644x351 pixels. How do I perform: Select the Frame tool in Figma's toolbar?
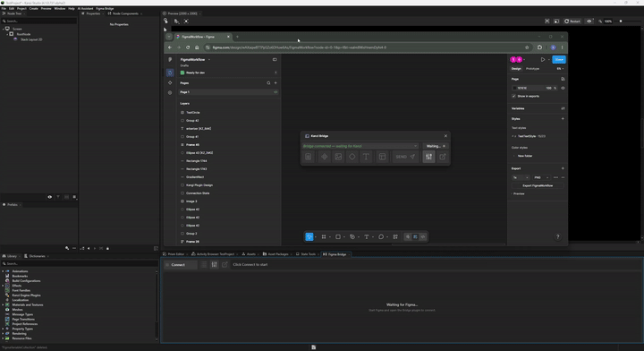(324, 236)
